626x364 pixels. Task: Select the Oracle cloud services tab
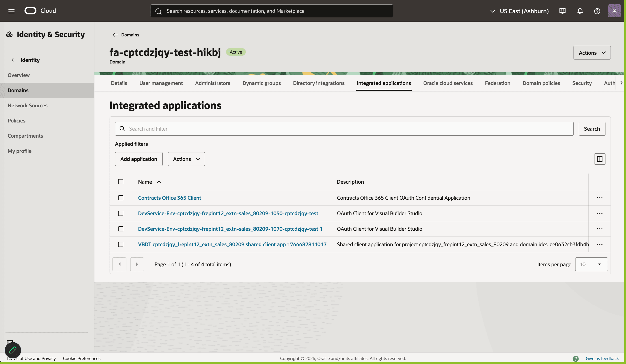pos(448,83)
